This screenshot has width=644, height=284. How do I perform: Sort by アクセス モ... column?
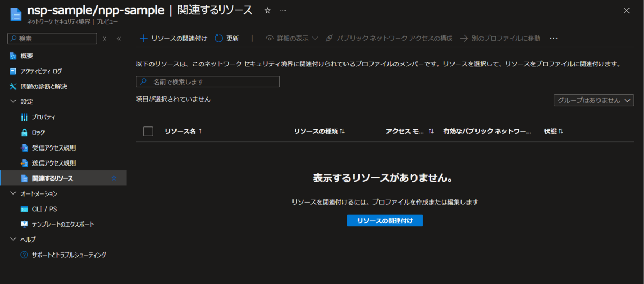point(409,131)
